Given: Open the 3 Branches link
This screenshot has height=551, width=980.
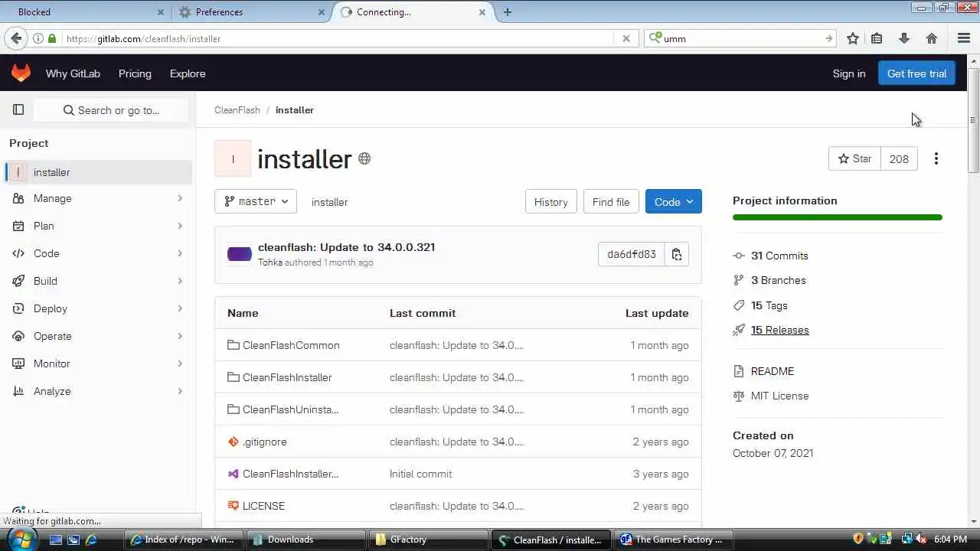Looking at the screenshot, I should click(778, 280).
